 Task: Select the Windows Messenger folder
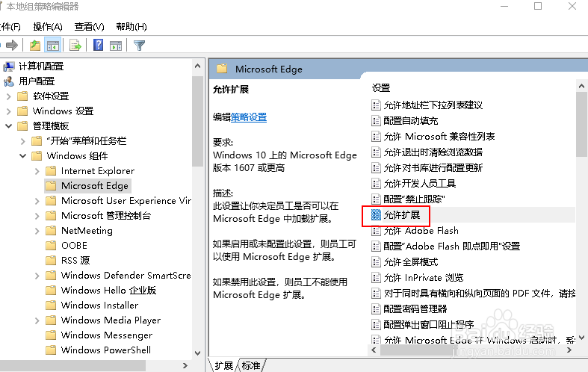(x=107, y=335)
